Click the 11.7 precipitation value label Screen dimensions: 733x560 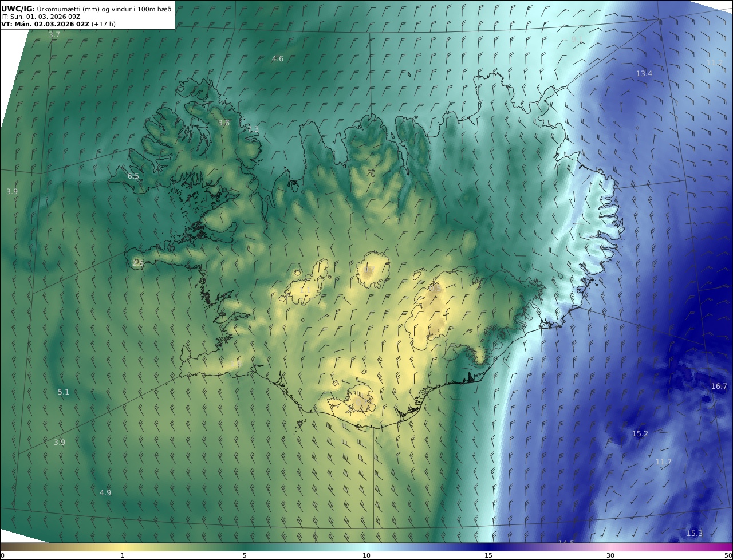click(664, 462)
